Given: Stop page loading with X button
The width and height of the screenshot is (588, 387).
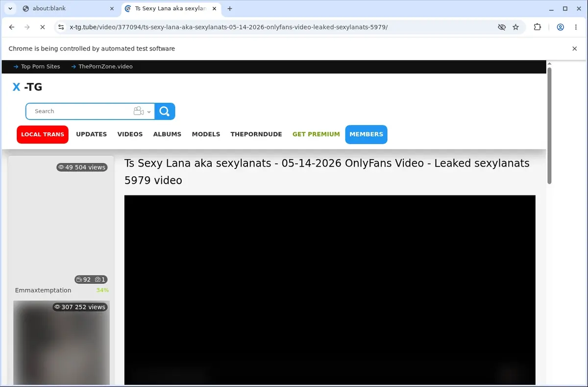Looking at the screenshot, I should click(x=42, y=27).
